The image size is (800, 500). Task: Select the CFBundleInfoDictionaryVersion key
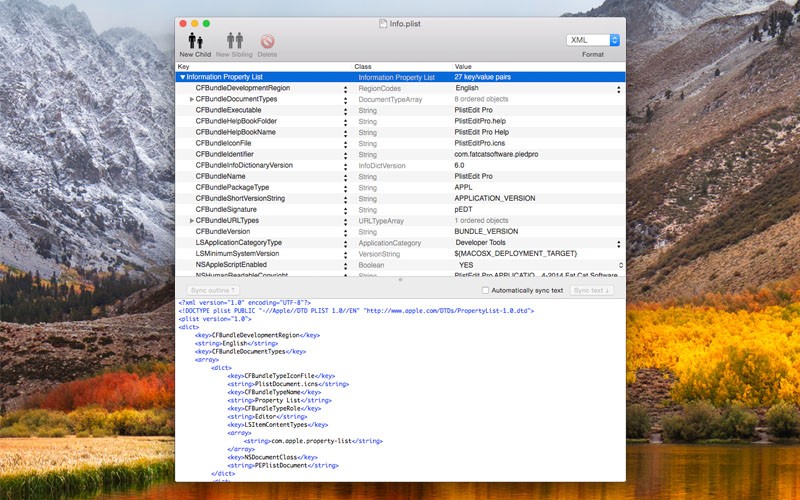coord(244,165)
